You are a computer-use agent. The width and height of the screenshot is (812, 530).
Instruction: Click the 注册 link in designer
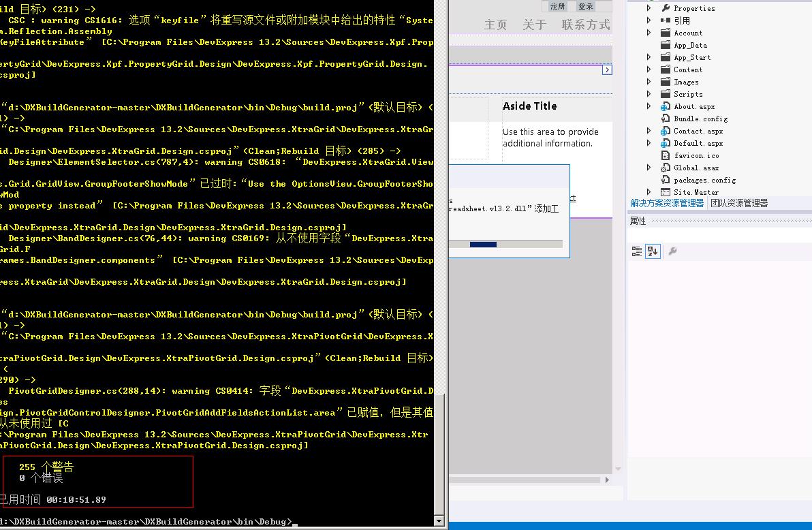(557, 6)
